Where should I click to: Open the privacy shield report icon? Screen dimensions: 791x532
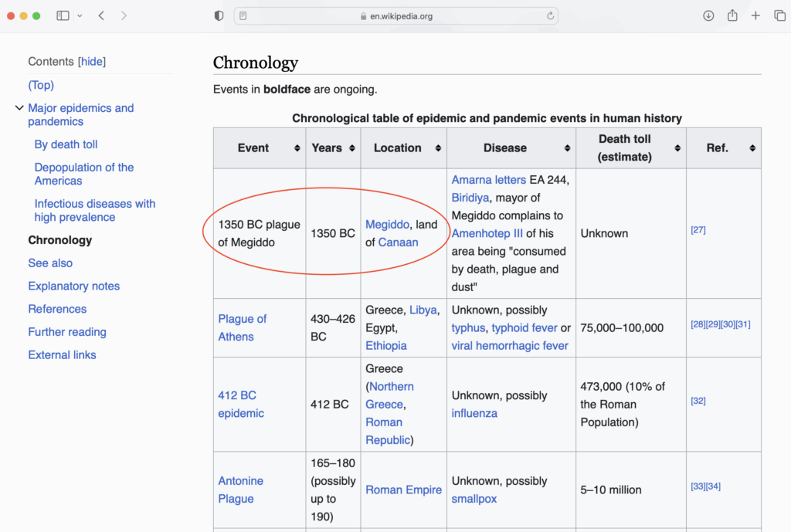[219, 16]
